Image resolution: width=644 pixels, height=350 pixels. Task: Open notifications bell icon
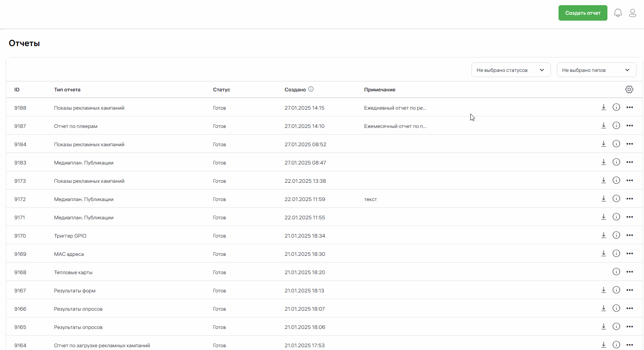618,13
